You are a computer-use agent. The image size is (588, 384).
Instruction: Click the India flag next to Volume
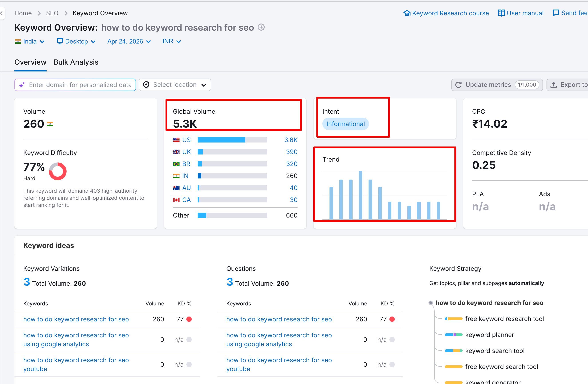pos(51,124)
